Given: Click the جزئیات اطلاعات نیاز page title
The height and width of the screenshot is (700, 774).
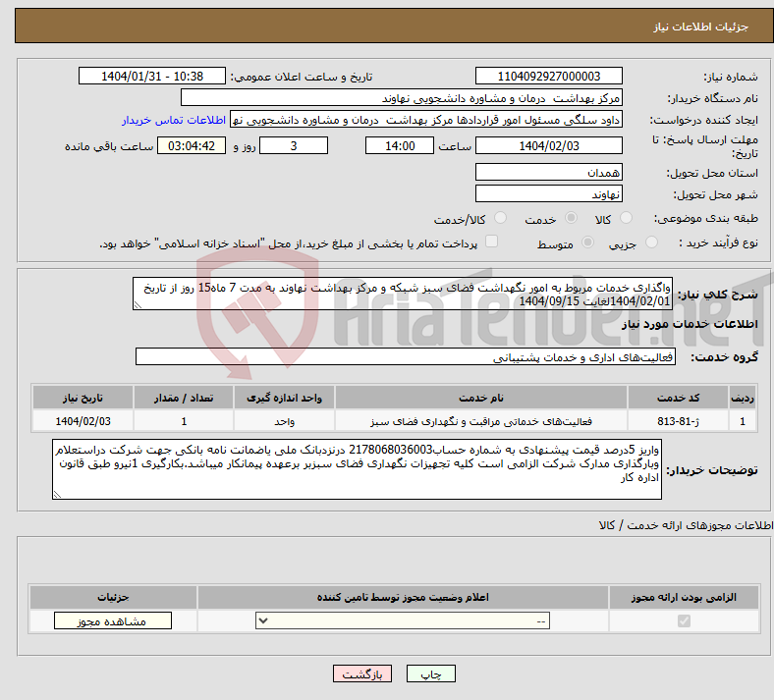Looking at the screenshot, I should click(700, 27).
